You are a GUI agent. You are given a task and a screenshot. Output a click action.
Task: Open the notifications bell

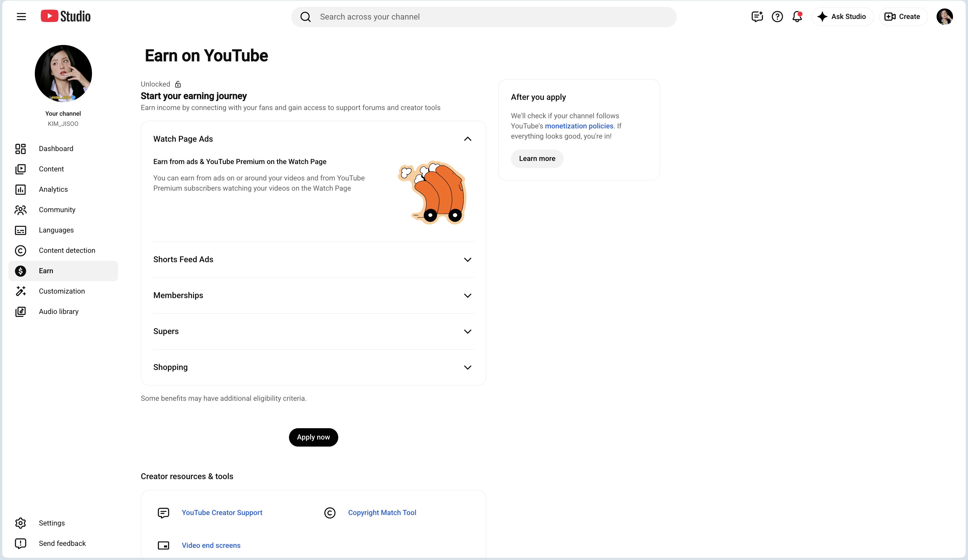tap(797, 16)
